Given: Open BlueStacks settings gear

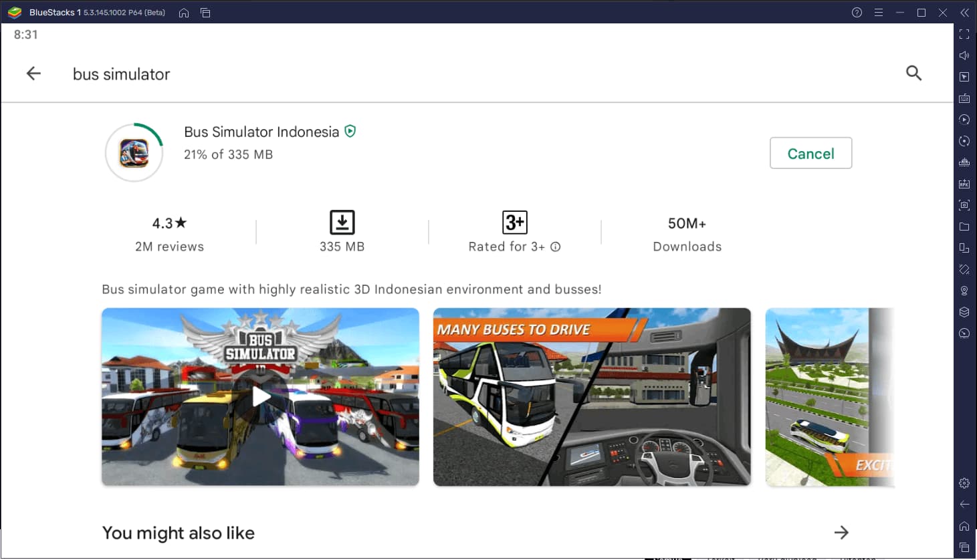Looking at the screenshot, I should (x=964, y=483).
